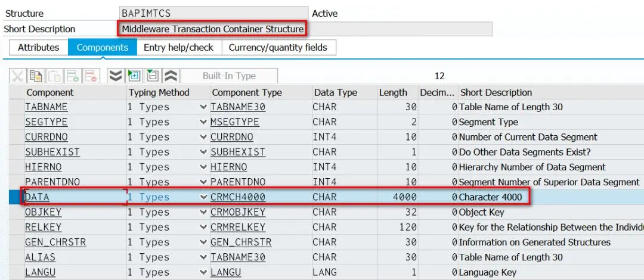Click 'Do Other Data Segments Exist?' description

pyautogui.click(x=525, y=153)
